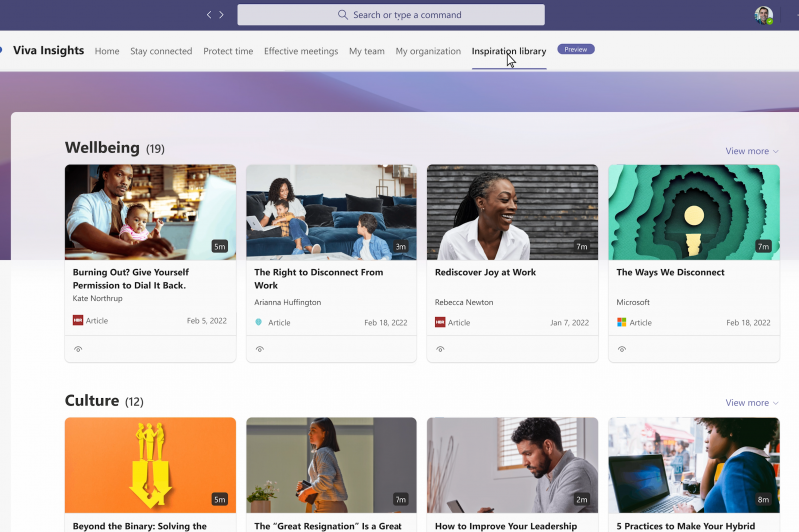Open The Great Resignation article thumbnail
Image resolution: width=799 pixels, height=532 pixels.
(332, 465)
